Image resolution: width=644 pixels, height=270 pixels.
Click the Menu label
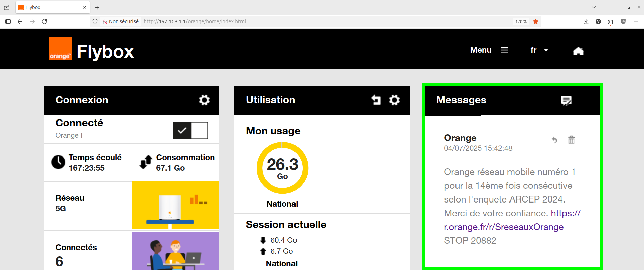(x=481, y=50)
